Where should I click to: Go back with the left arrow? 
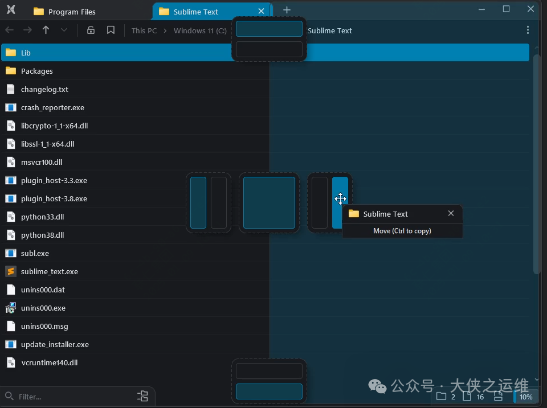pyautogui.click(x=9, y=30)
